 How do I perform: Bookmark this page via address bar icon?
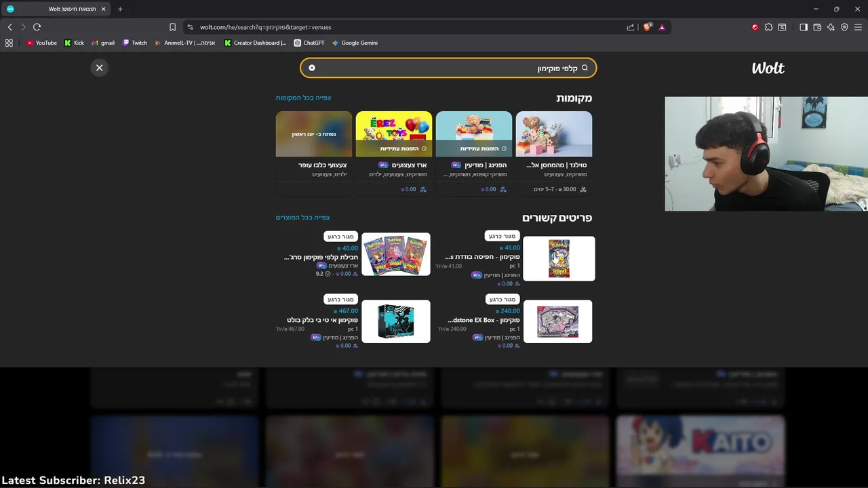(x=172, y=27)
